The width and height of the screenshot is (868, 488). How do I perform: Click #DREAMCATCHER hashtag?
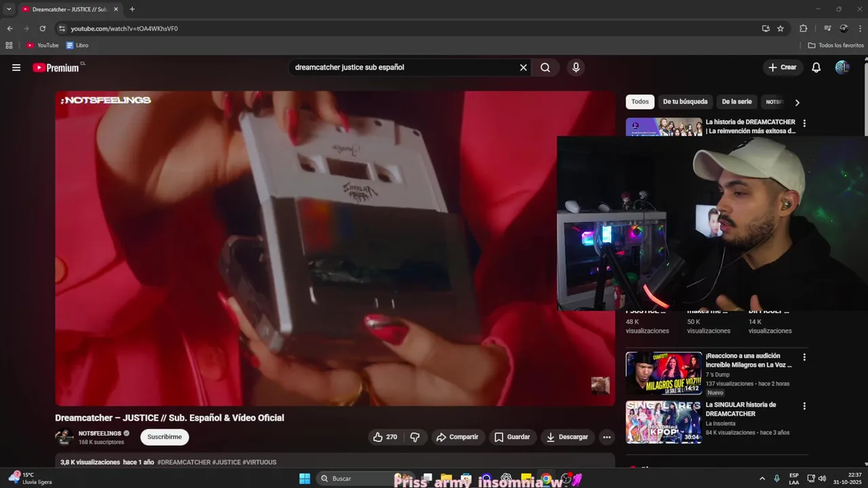(x=184, y=462)
